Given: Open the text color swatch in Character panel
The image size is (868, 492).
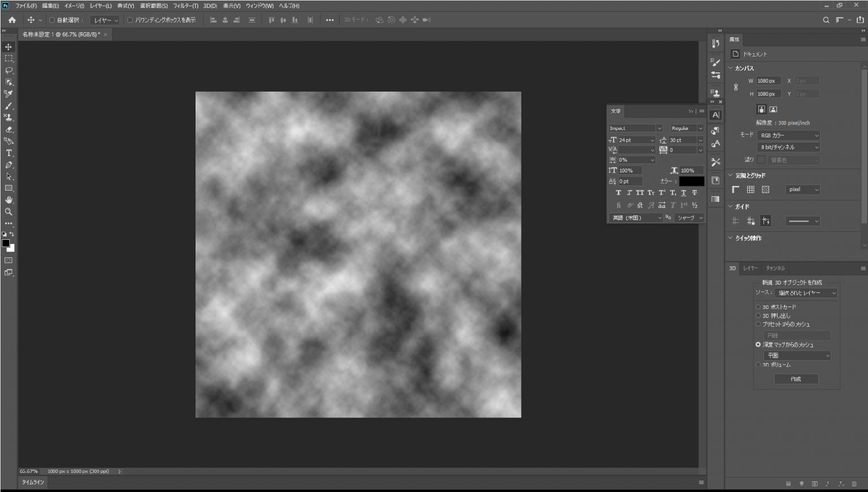Looking at the screenshot, I should (691, 181).
